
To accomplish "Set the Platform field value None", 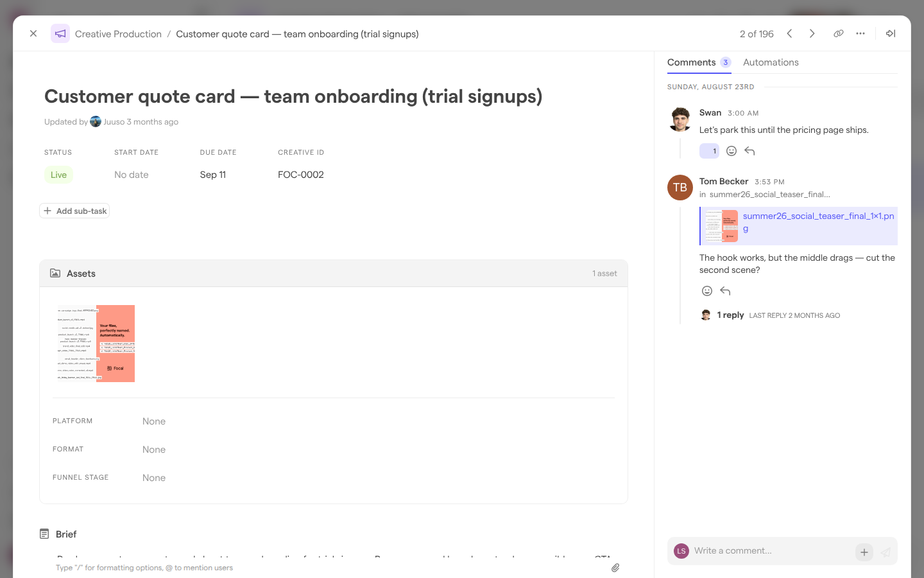I will pyautogui.click(x=154, y=421).
